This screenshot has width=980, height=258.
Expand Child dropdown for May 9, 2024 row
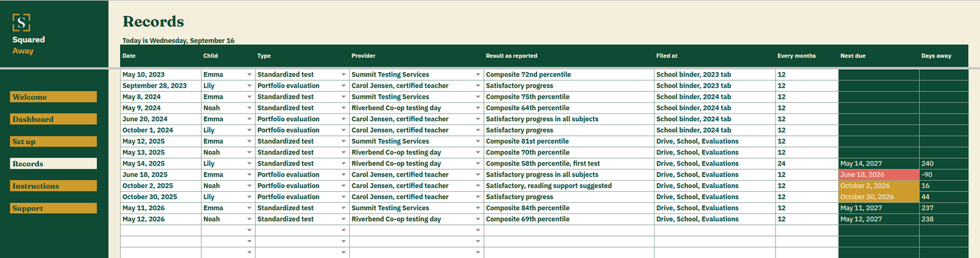pyautogui.click(x=249, y=108)
